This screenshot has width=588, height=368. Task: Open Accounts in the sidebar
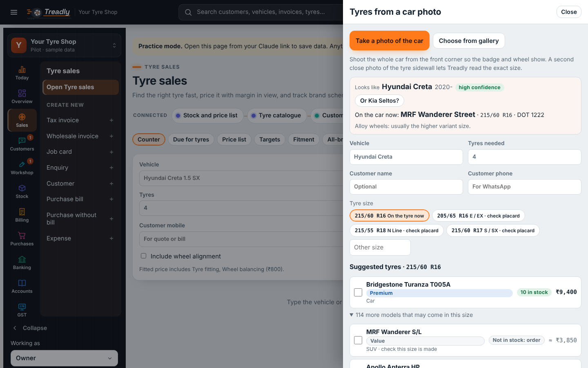point(22,287)
